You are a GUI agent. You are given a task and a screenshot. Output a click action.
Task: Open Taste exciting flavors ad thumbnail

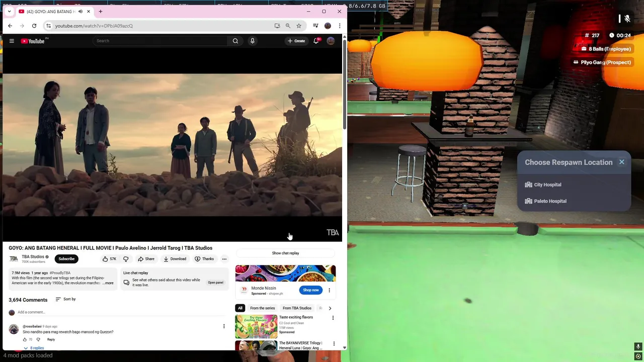pyautogui.click(x=256, y=326)
